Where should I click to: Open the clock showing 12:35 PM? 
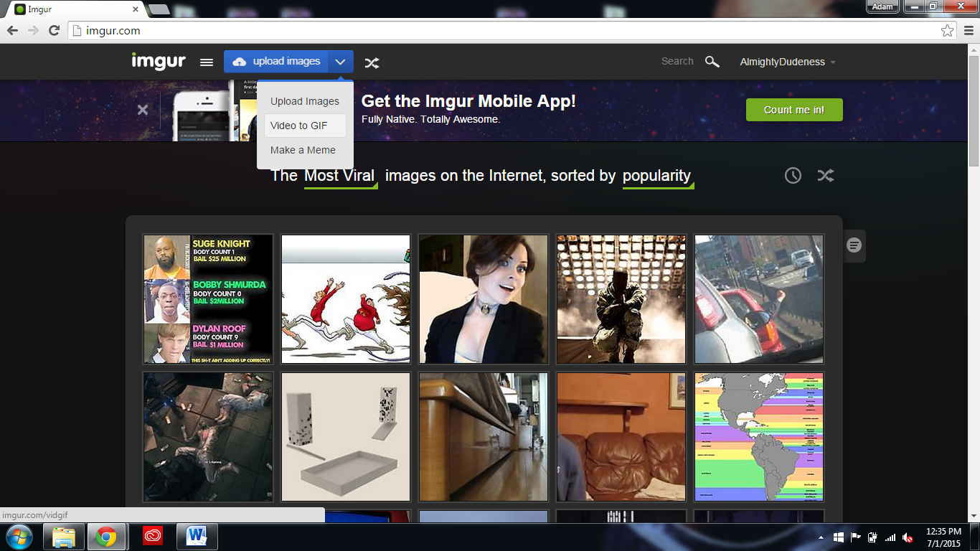click(943, 537)
